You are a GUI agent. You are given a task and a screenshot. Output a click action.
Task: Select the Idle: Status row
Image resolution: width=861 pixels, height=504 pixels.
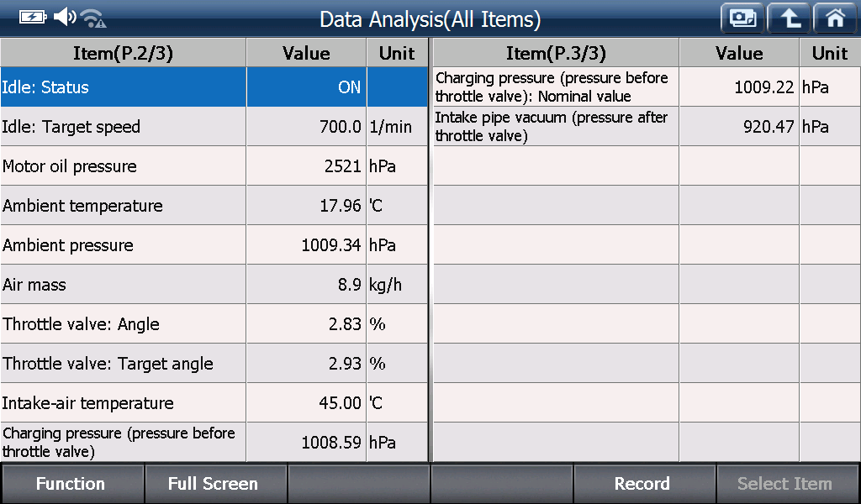pos(214,87)
